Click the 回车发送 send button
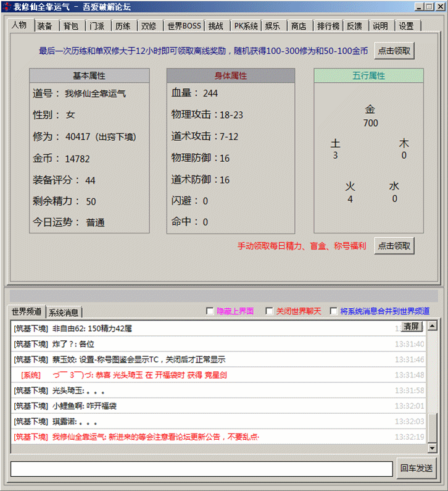The height and width of the screenshot is (491, 448). pos(417,469)
